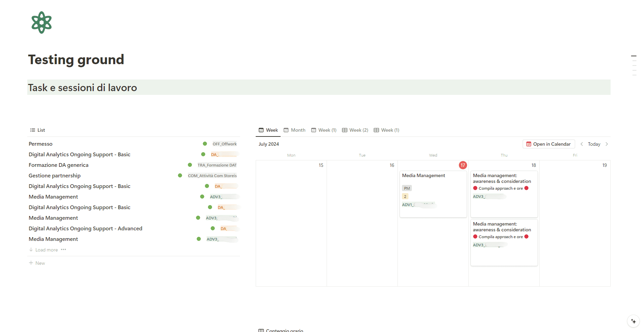Screen dimensions: 644x332
Task: Click day number 18 in calendar
Action: click(534, 165)
